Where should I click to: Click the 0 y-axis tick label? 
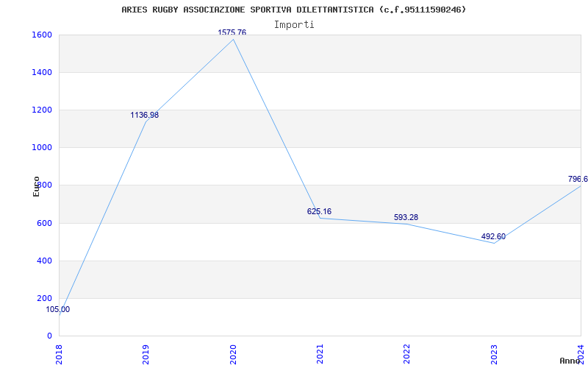click(49, 336)
